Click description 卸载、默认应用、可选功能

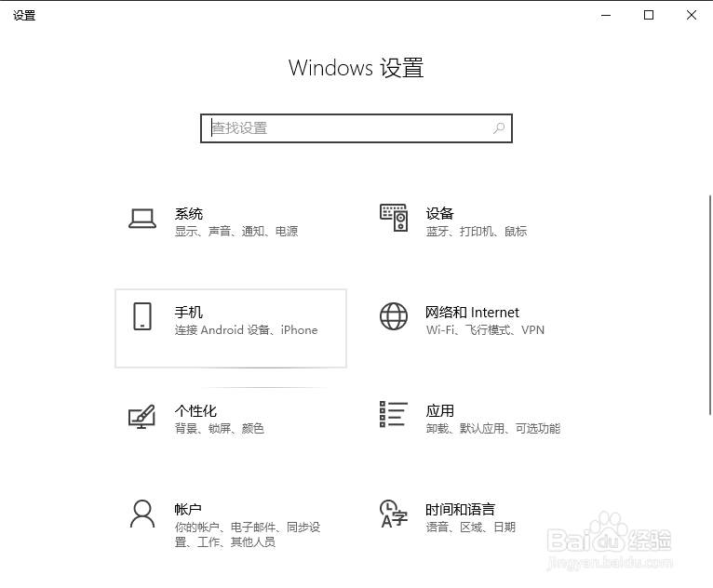click(x=493, y=429)
